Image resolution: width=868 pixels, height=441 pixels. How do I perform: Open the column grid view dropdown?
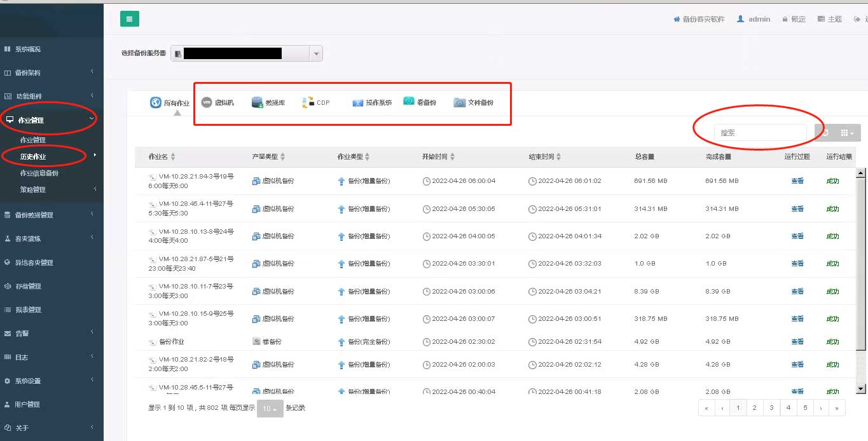click(x=847, y=133)
